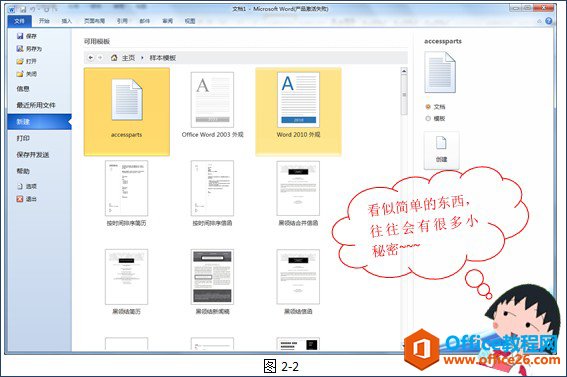567x377 pixels.
Task: Select the Word 2010 外观 template
Action: pos(298,112)
